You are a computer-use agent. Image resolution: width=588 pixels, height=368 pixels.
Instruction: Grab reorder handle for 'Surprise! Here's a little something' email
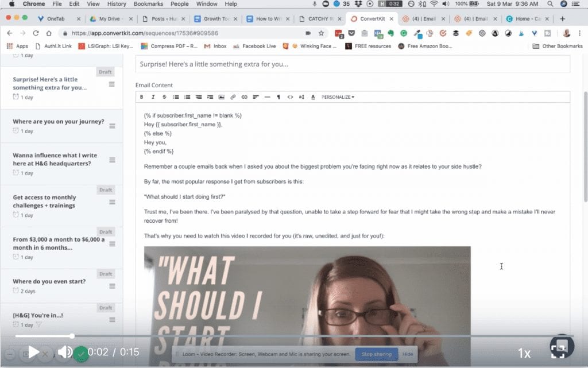[x=112, y=84]
